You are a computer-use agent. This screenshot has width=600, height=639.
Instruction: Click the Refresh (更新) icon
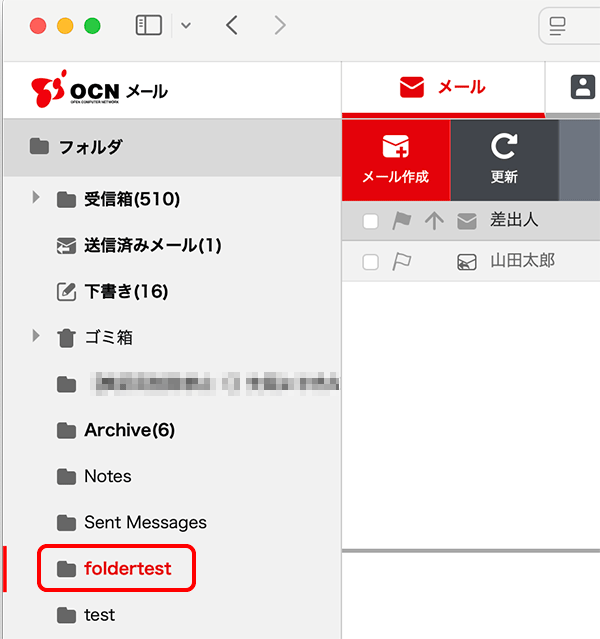[504, 149]
